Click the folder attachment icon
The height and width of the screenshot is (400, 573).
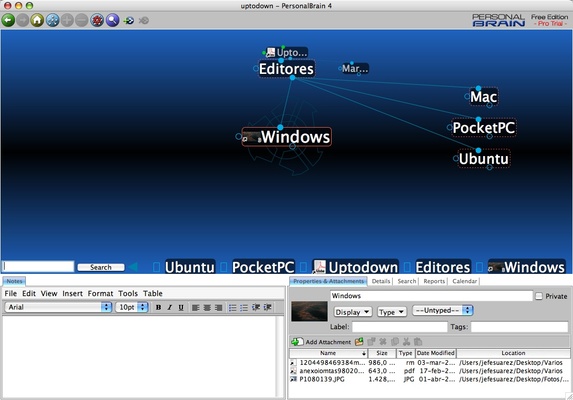359,342
